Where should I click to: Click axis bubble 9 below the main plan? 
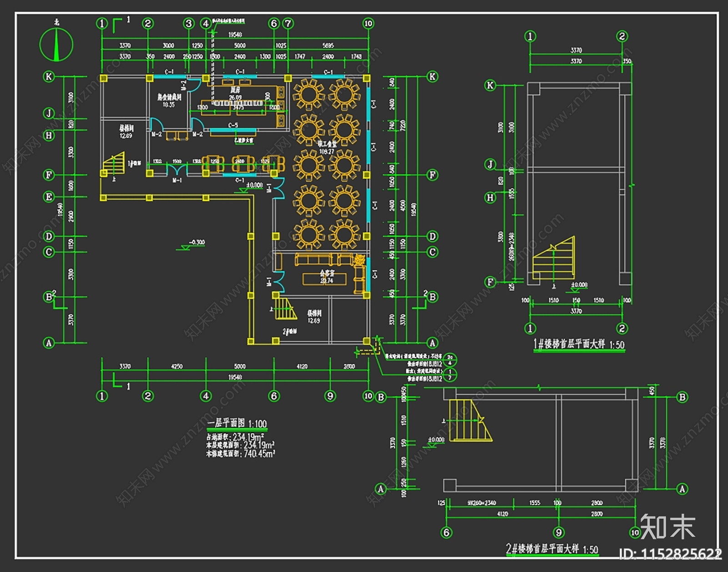point(330,396)
